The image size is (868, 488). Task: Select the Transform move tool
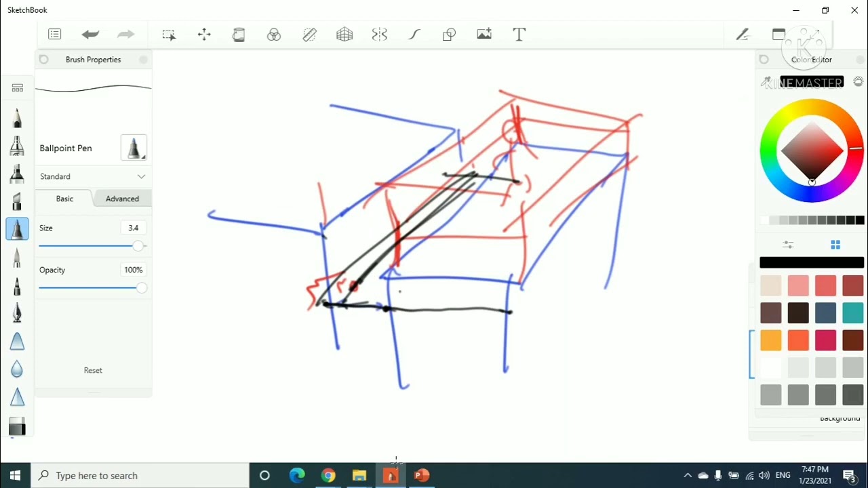[x=204, y=34]
